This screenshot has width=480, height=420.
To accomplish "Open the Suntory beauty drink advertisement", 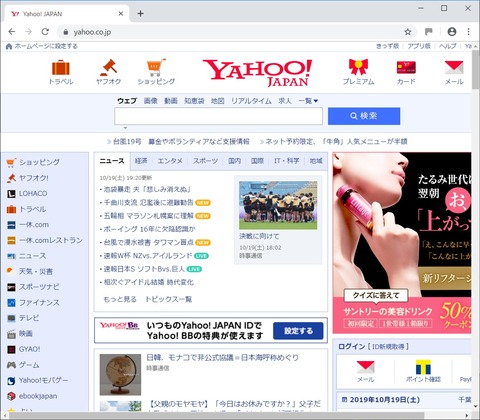I will [402, 243].
